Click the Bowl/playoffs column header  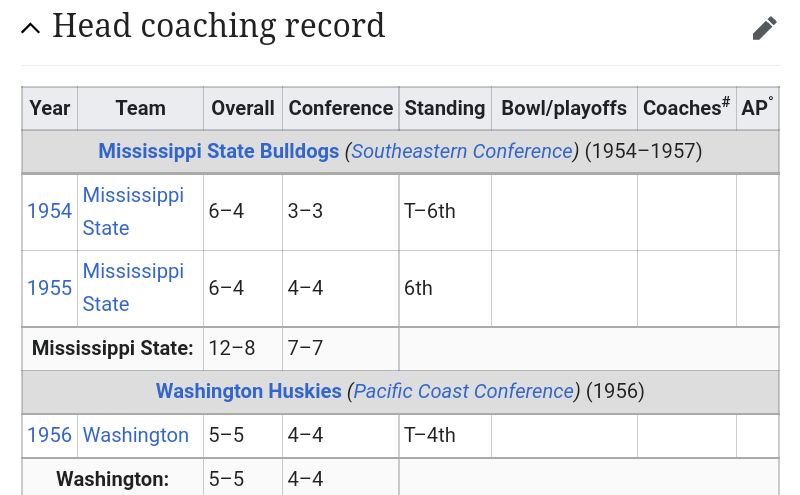click(x=563, y=108)
